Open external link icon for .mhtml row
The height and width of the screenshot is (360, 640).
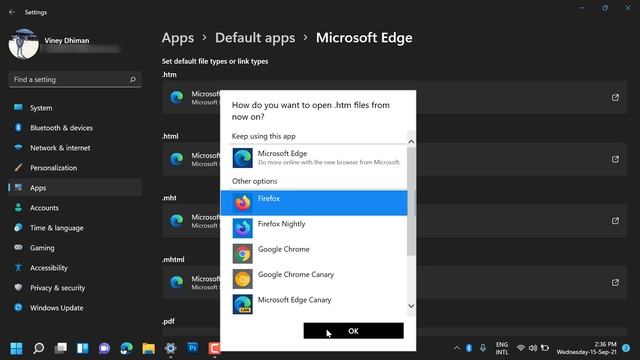[615, 282]
